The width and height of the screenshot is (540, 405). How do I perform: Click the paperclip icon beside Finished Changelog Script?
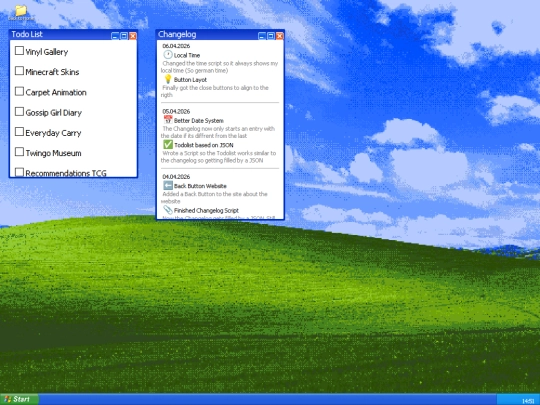pos(167,210)
